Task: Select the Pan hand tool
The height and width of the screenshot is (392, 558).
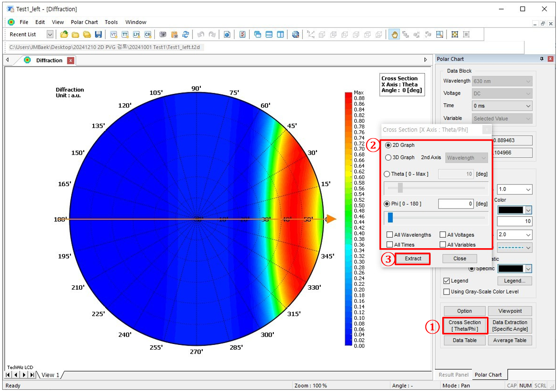Action: pos(394,35)
